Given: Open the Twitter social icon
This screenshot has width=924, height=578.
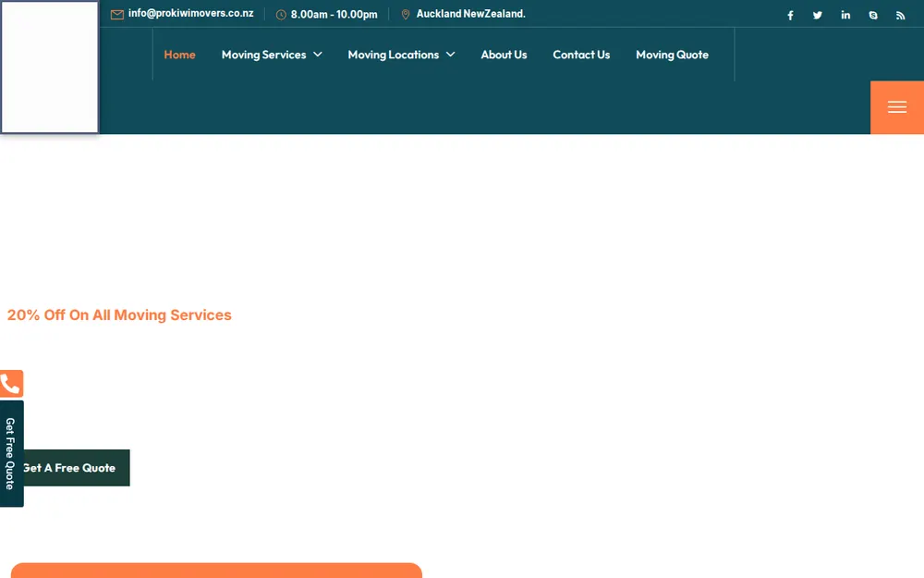Looking at the screenshot, I should pos(818,16).
